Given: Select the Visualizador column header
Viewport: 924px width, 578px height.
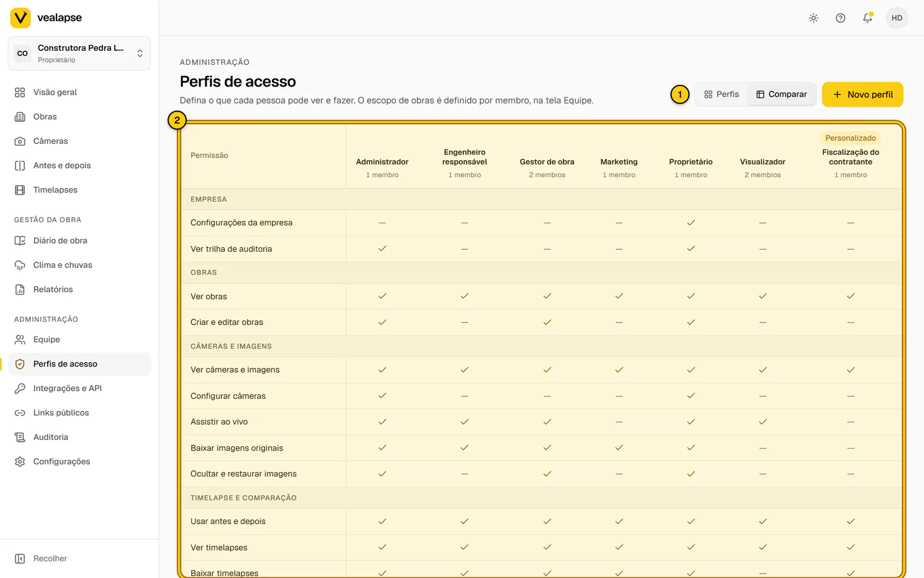Looking at the screenshot, I should coord(763,162).
